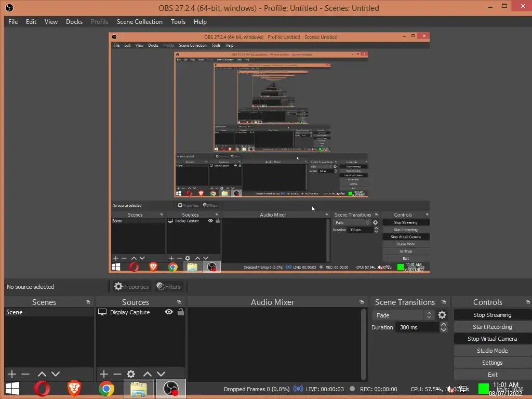Move source up in Sources list

coord(147,374)
